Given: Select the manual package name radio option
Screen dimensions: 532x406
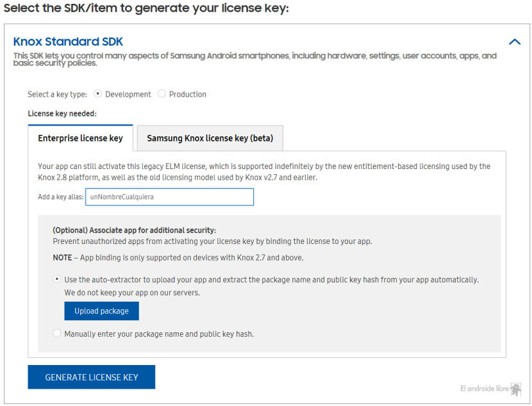Looking at the screenshot, I should pyautogui.click(x=56, y=334).
